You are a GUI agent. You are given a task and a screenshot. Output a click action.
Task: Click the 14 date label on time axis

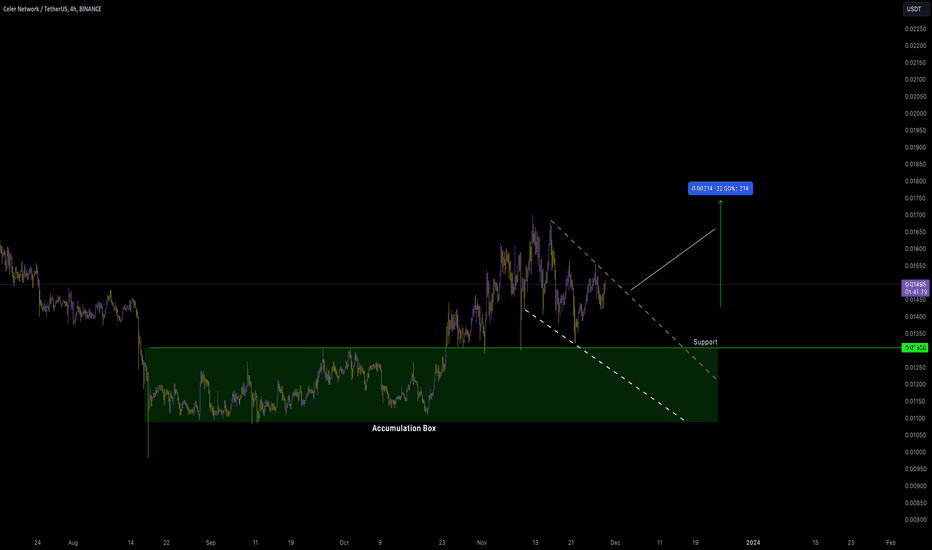tap(131, 543)
